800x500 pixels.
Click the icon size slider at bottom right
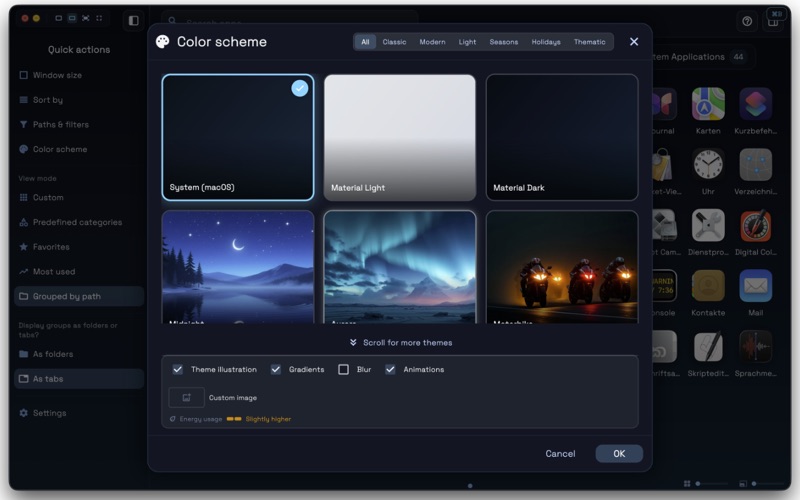(768, 484)
